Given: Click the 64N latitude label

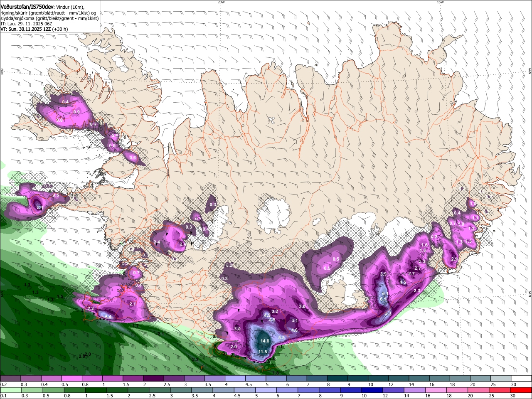Looking at the screenshot, I should point(530,293).
